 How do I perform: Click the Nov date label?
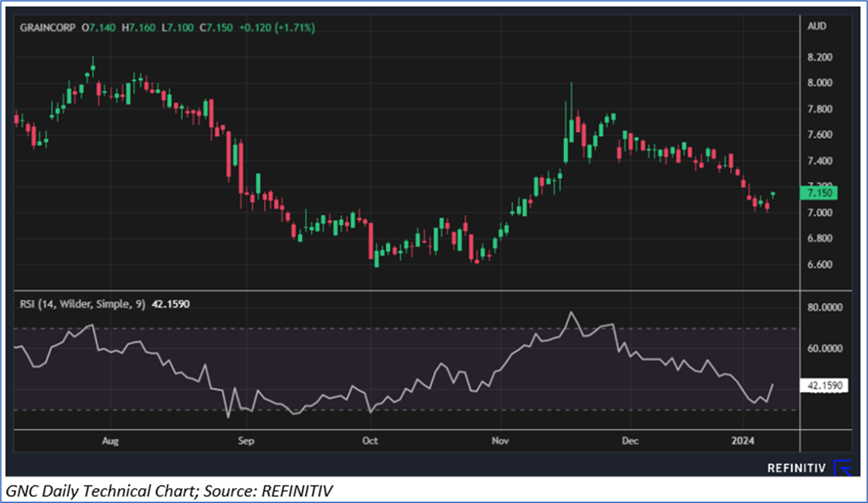pos(500,441)
